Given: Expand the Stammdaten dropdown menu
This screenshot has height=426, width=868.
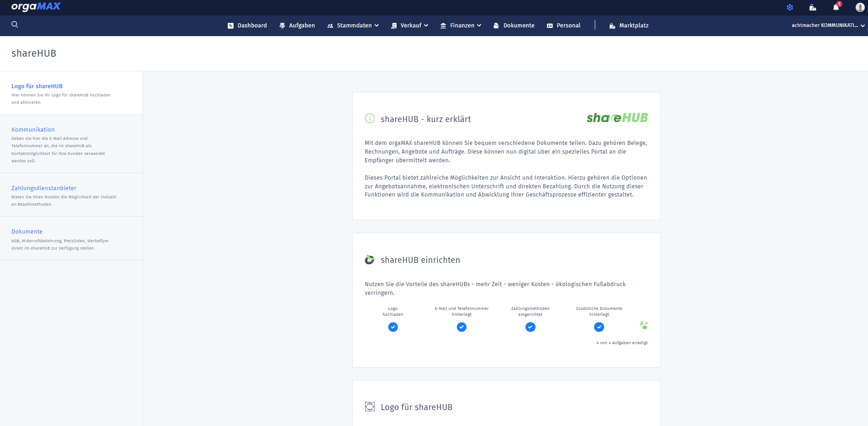Looking at the screenshot, I should point(353,26).
